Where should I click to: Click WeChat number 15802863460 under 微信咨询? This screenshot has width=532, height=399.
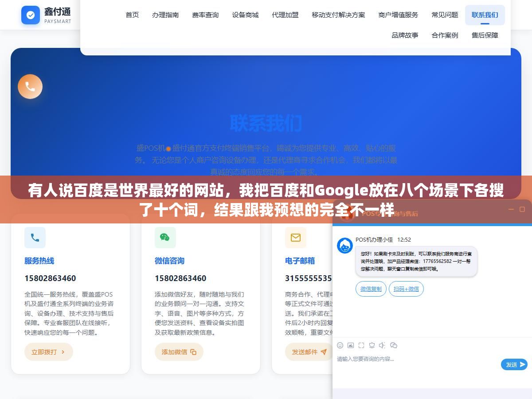(180, 278)
